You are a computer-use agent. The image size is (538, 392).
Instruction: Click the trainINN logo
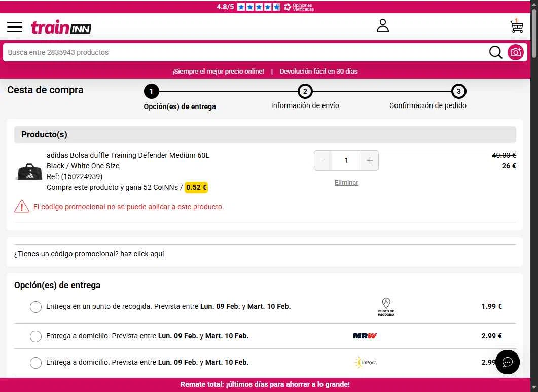point(61,27)
